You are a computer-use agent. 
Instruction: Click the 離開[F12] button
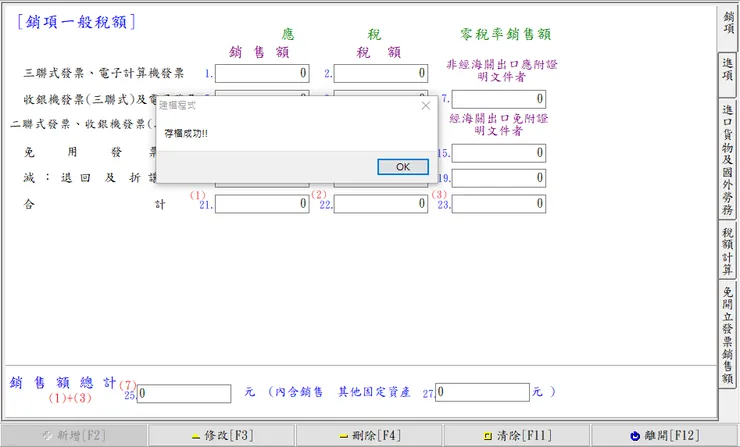tap(665, 435)
